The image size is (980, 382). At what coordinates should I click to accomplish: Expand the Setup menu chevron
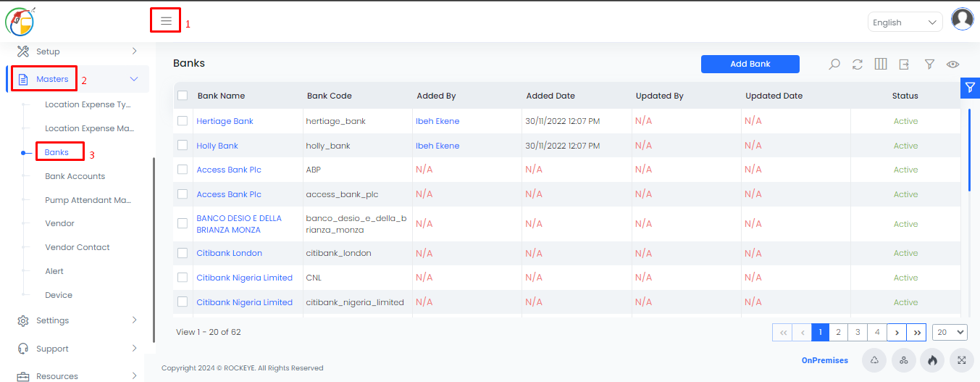[134, 51]
